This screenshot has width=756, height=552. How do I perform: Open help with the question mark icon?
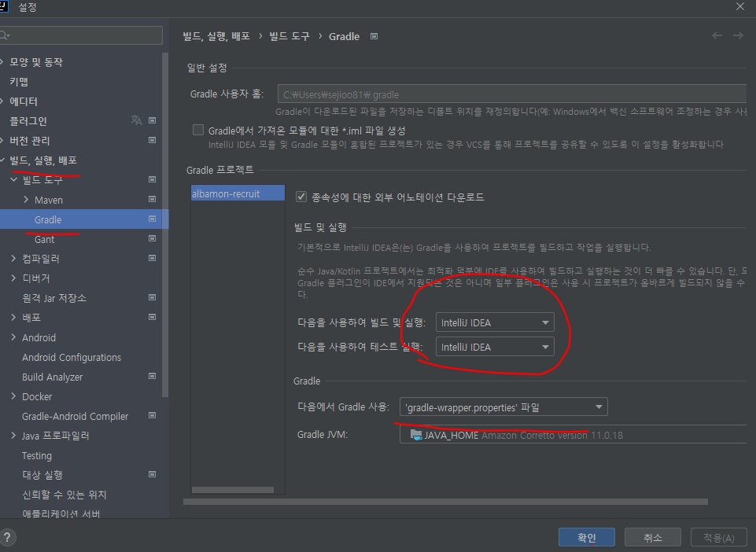click(7, 537)
